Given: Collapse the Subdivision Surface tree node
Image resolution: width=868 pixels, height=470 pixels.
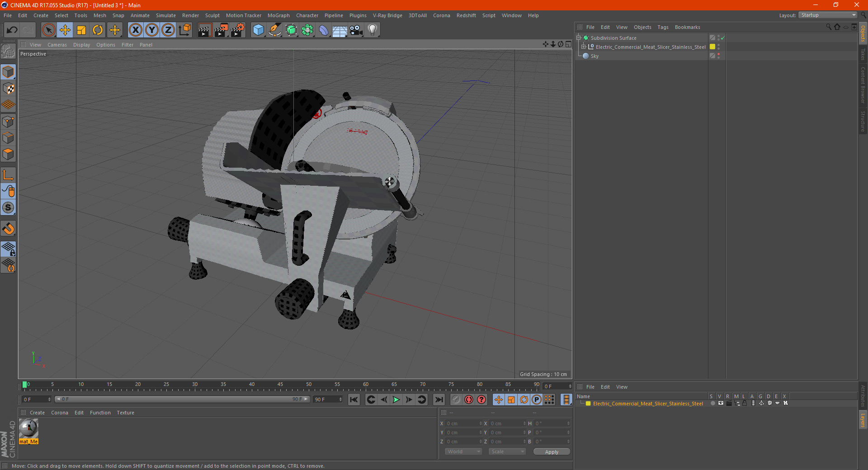Looking at the screenshot, I should coord(578,38).
